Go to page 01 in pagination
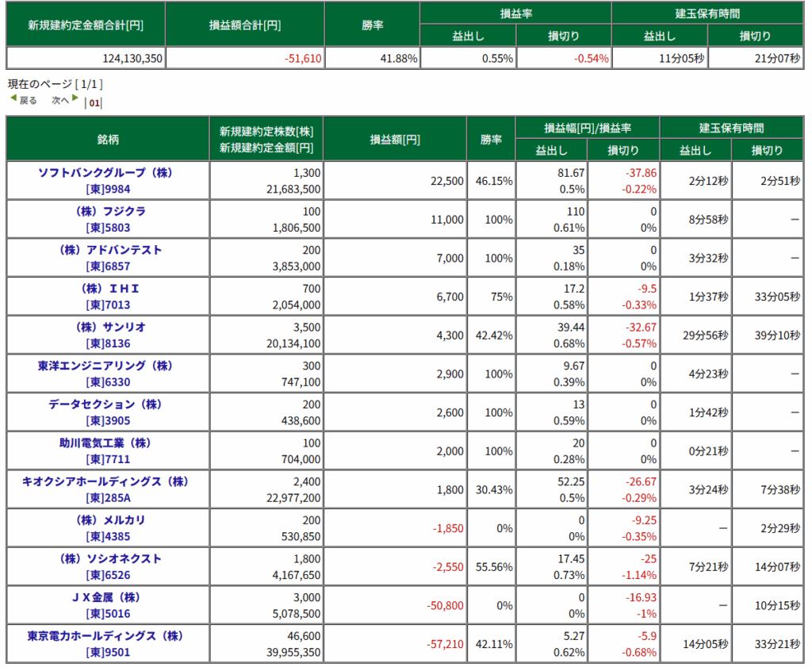Screen dimensions: 812x667 94,102
